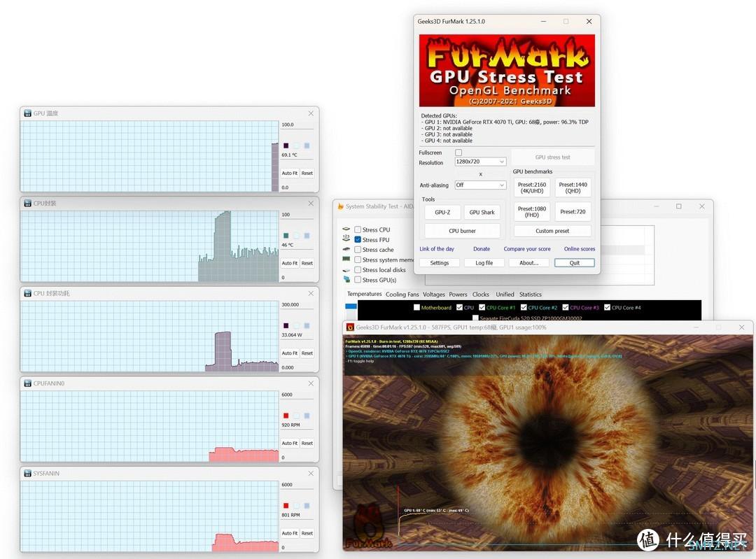Turn on the Stress GPU(s) checkbox
The image size is (756, 559).
[x=358, y=280]
